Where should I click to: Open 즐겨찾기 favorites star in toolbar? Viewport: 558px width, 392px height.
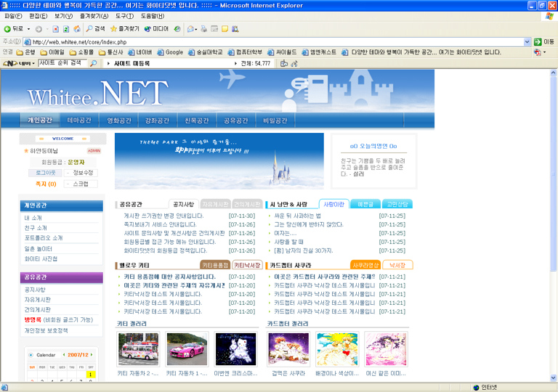tap(125, 29)
